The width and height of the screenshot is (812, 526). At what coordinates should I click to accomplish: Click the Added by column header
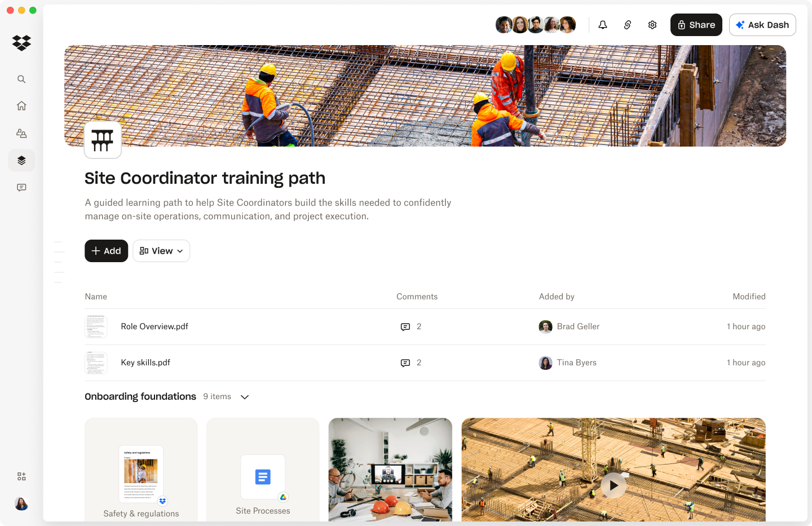pos(557,297)
